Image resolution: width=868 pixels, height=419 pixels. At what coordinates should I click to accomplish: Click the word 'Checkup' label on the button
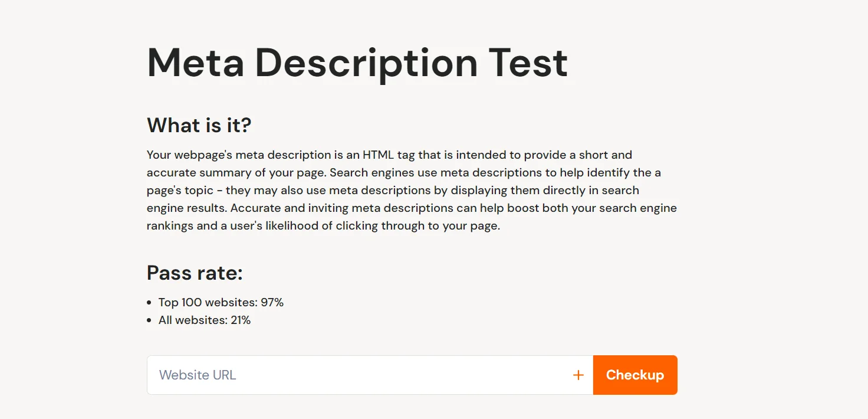(x=635, y=375)
